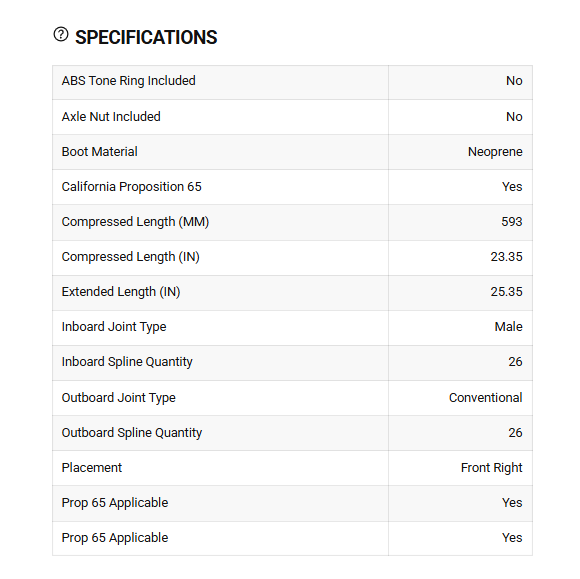The width and height of the screenshot is (580, 579).
Task: Select Inboard Spline Quantity label
Action: [127, 362]
